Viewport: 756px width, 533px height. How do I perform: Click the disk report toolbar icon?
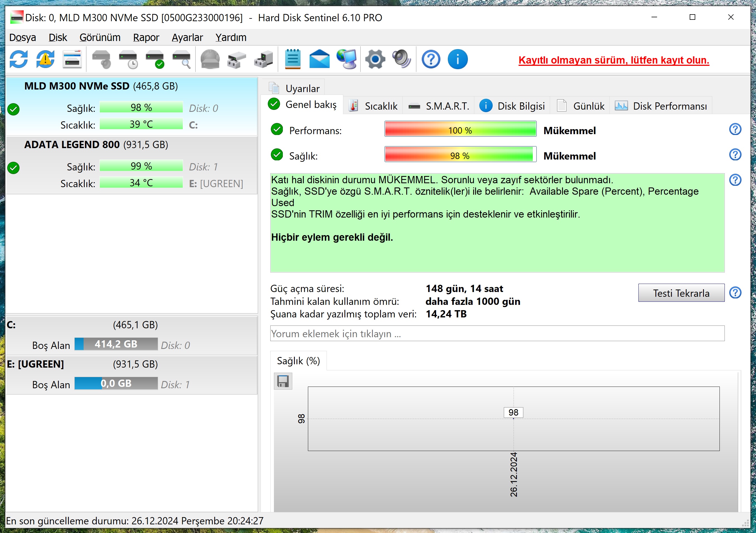click(72, 60)
